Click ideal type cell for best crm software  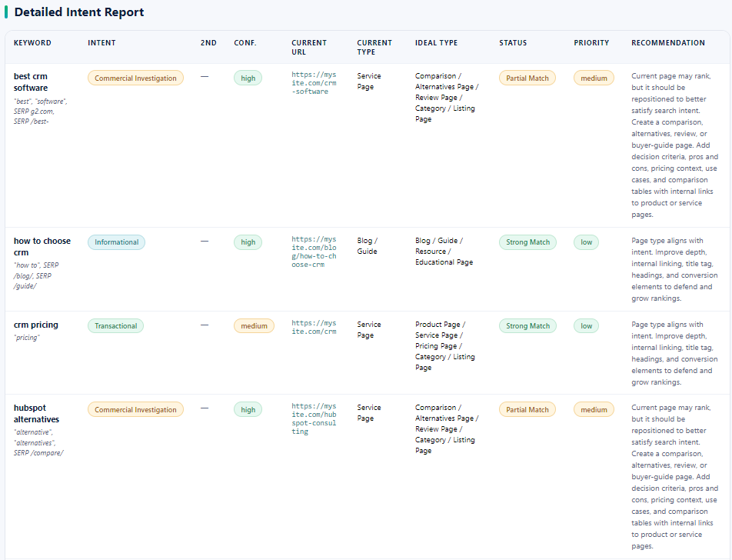tap(447, 97)
